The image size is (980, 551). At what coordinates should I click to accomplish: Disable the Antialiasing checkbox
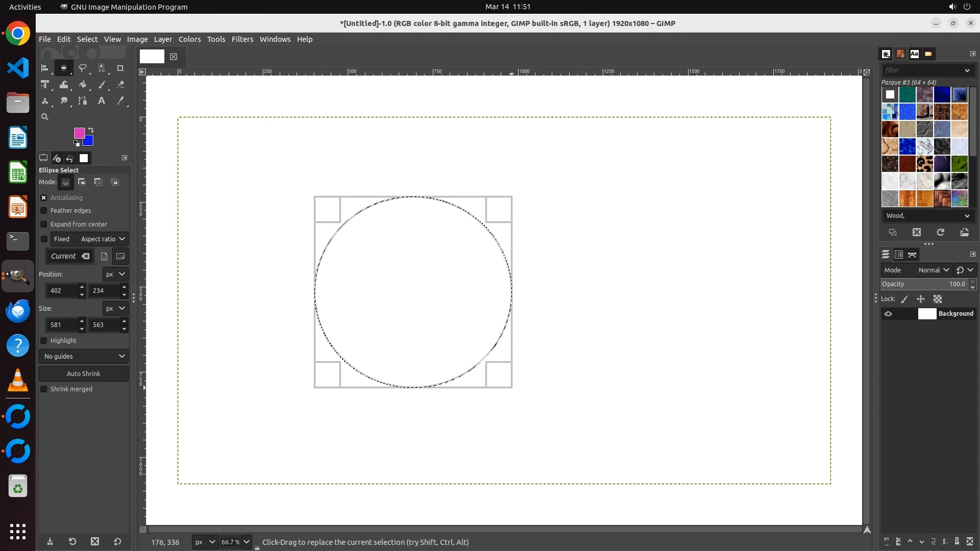[44, 198]
